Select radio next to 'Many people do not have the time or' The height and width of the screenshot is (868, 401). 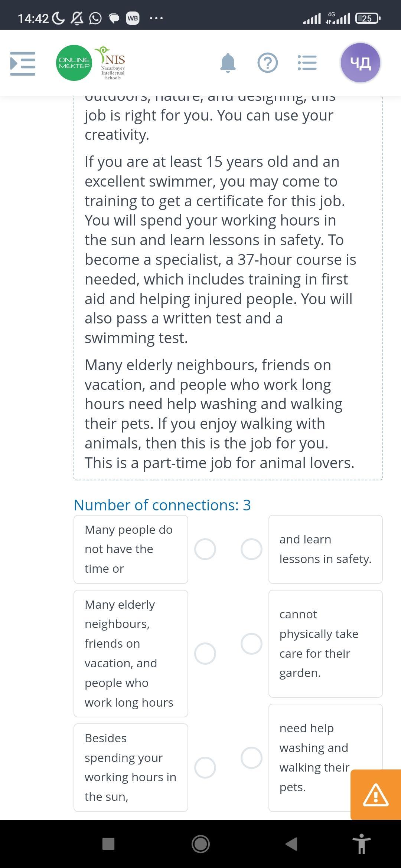[205, 549]
